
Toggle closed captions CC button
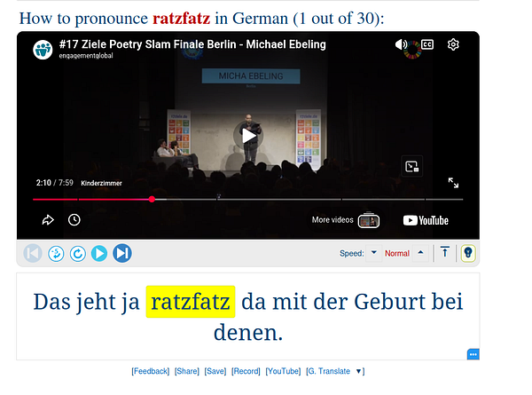tap(427, 44)
